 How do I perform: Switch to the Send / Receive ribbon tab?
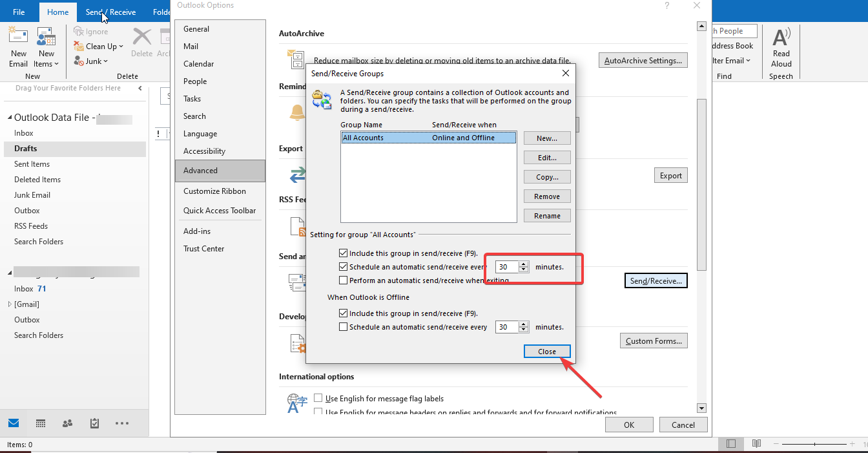coord(110,12)
